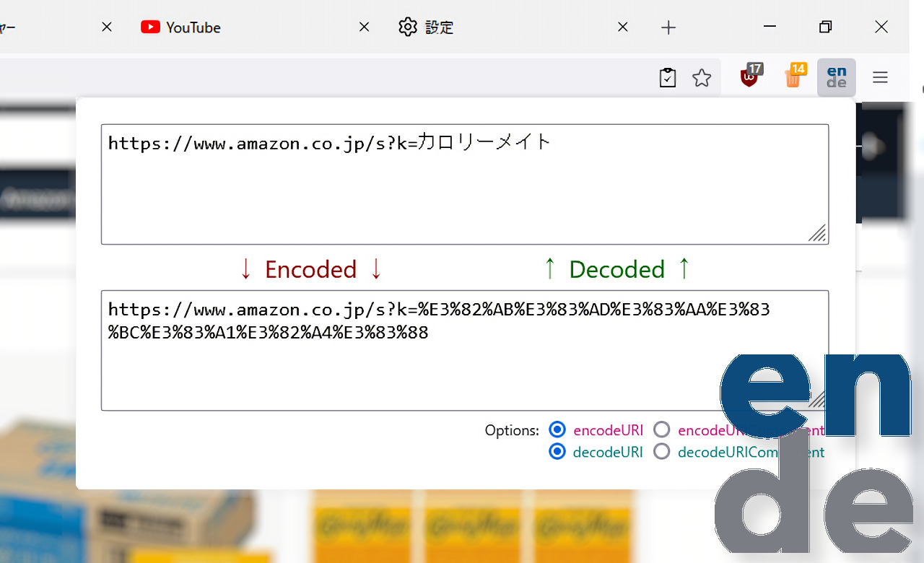Close the 設定 tab
The width and height of the screenshot is (924, 563).
pyautogui.click(x=623, y=27)
